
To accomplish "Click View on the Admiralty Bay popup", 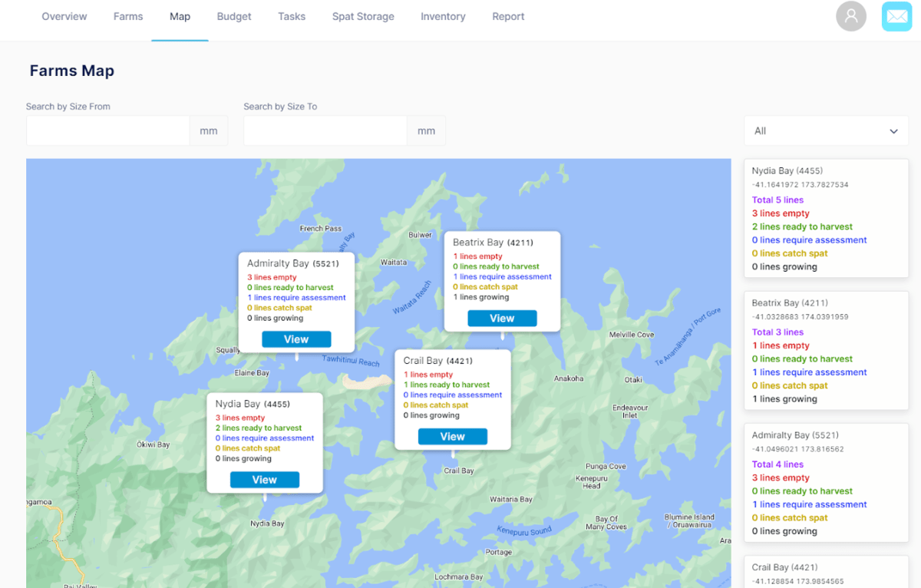I will click(x=296, y=339).
